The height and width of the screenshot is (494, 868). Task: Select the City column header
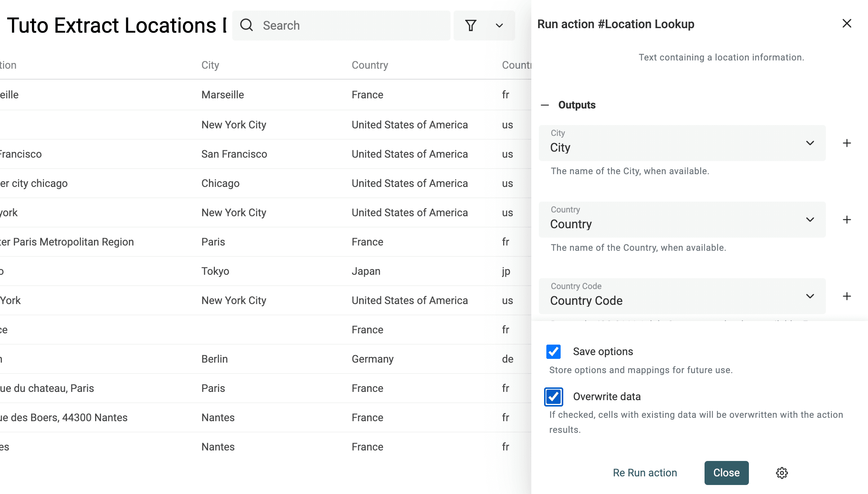point(210,65)
